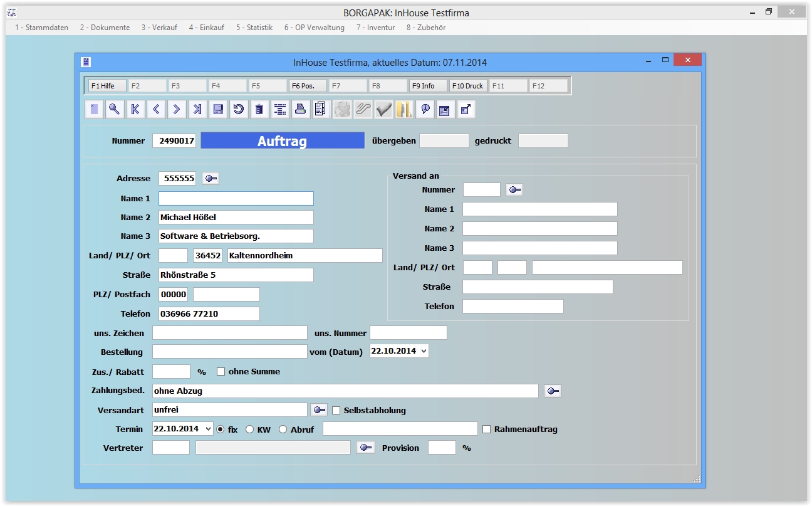Screen dimensions: 812x506
Task: Click the new blank document toolbar icon
Action: (x=94, y=110)
